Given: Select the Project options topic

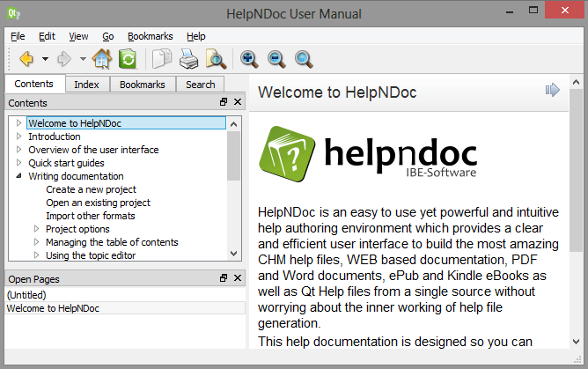Looking at the screenshot, I should (77, 229).
